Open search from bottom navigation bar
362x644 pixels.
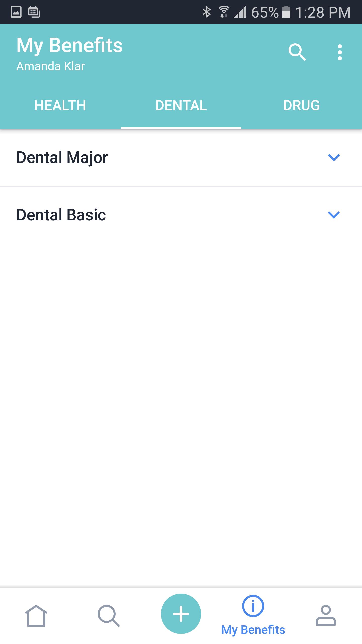[109, 616]
